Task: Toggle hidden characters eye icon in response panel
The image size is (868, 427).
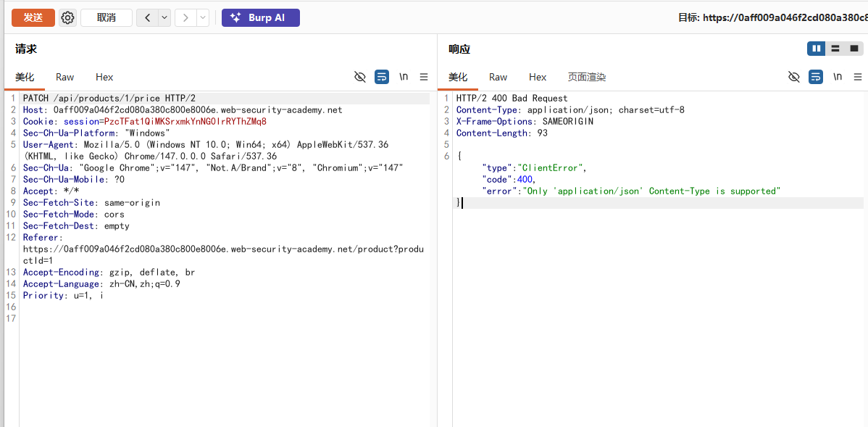Action: click(794, 77)
